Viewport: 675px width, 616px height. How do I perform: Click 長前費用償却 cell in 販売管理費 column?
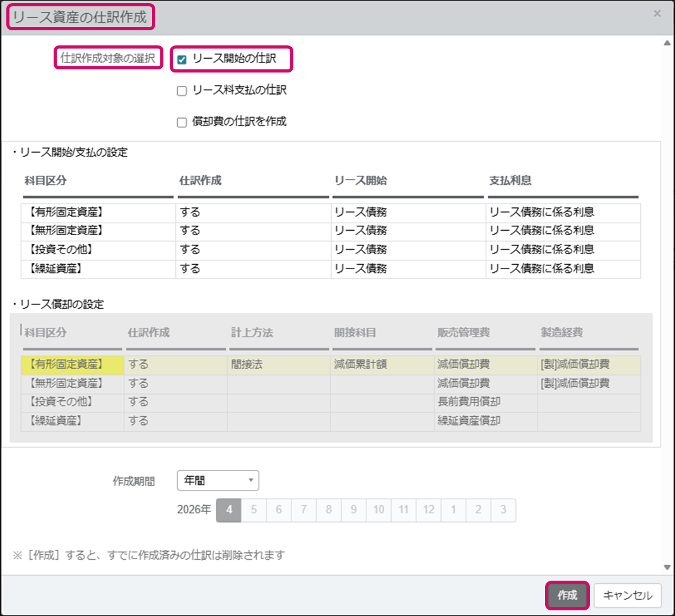click(484, 402)
